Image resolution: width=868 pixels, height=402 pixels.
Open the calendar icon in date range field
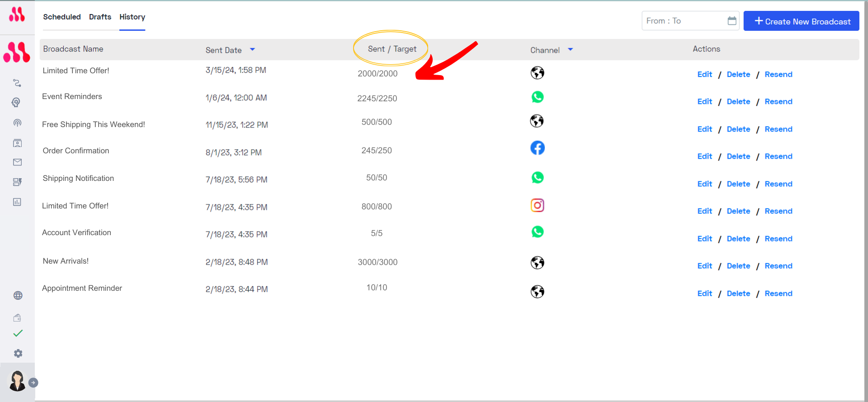tap(732, 21)
